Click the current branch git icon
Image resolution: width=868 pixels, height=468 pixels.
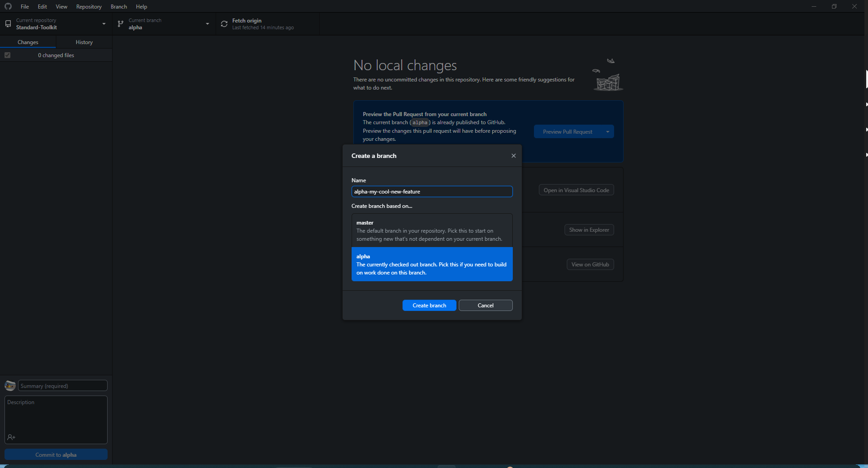point(121,24)
